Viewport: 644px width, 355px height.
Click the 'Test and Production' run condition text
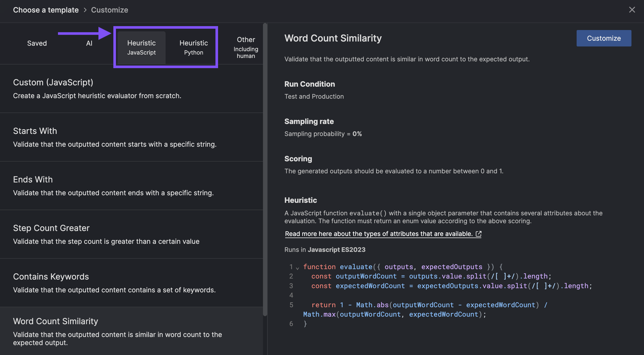314,96
